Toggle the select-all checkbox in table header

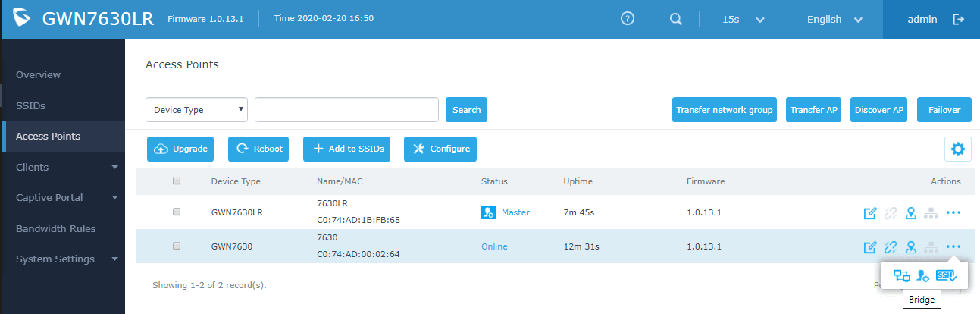click(177, 181)
